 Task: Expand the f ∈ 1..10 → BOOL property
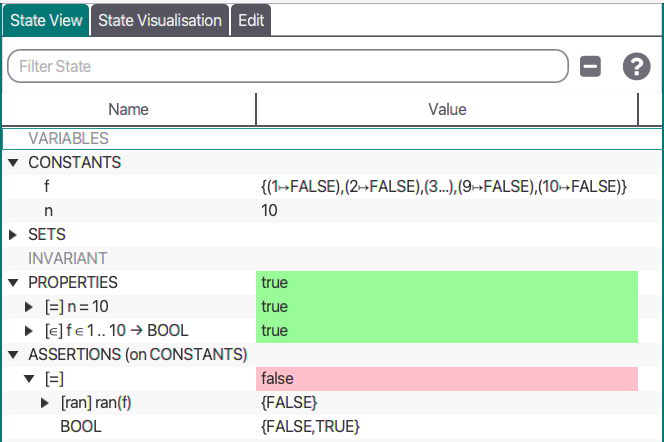[30, 330]
